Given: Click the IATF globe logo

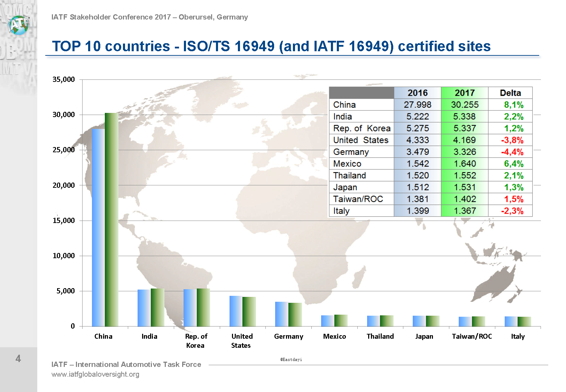Looking at the screenshot, I should (19, 25).
